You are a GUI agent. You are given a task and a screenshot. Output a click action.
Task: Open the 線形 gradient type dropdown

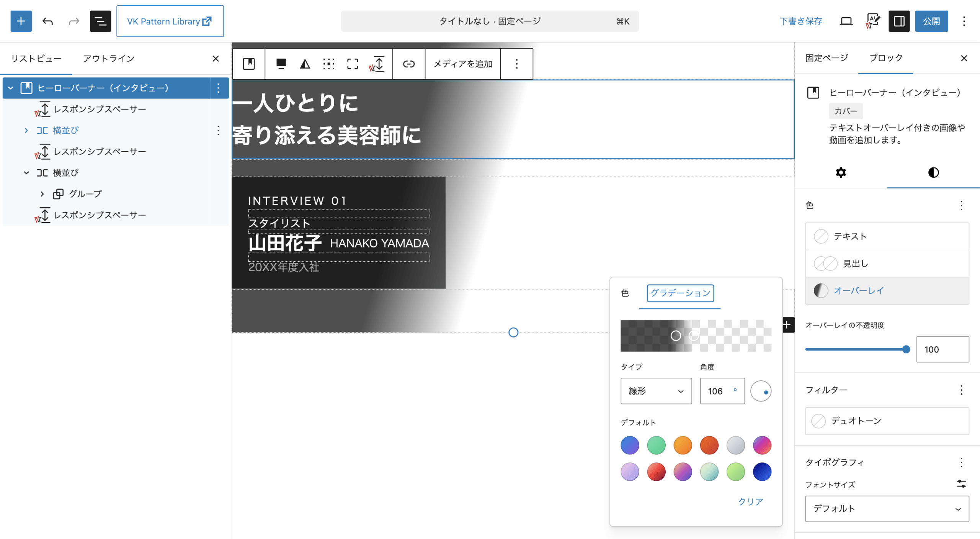[x=656, y=391]
